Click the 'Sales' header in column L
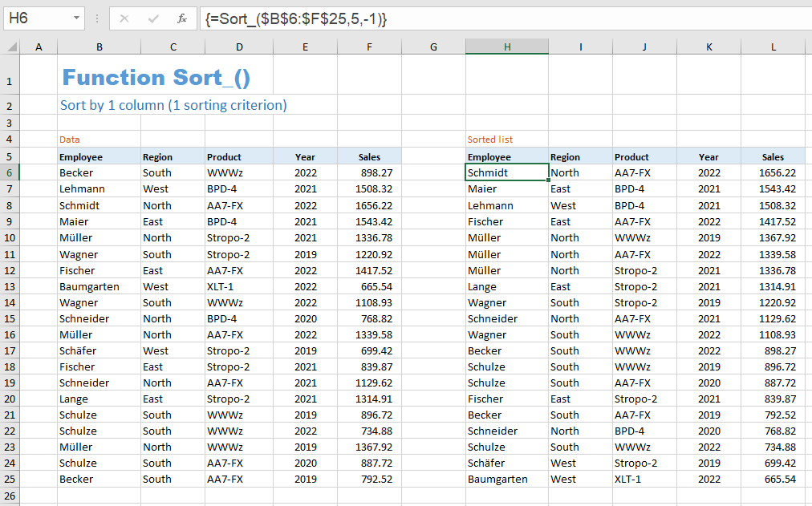This screenshot has height=506, width=812. point(773,157)
